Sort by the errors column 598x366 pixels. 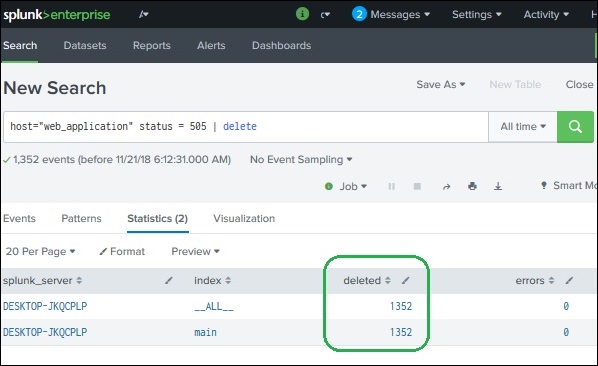click(x=535, y=281)
